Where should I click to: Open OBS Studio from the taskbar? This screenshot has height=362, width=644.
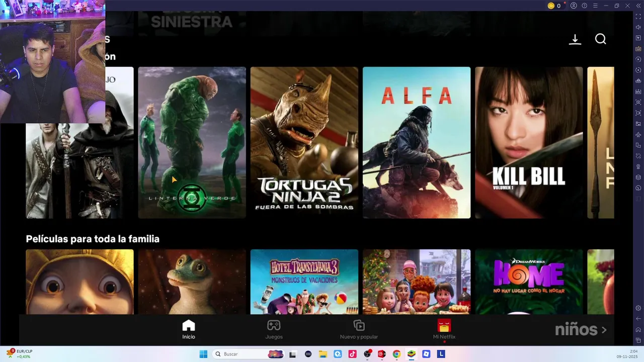367,354
